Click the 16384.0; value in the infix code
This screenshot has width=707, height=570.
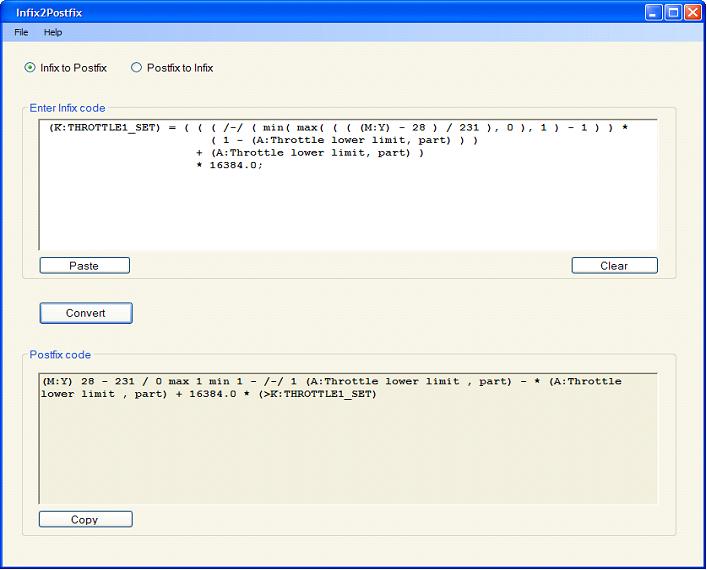tap(236, 165)
